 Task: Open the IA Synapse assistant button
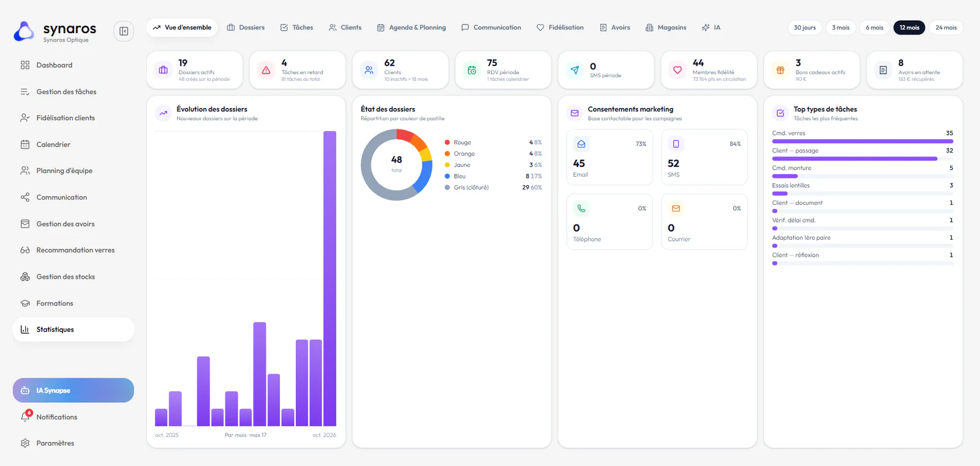pos(73,391)
